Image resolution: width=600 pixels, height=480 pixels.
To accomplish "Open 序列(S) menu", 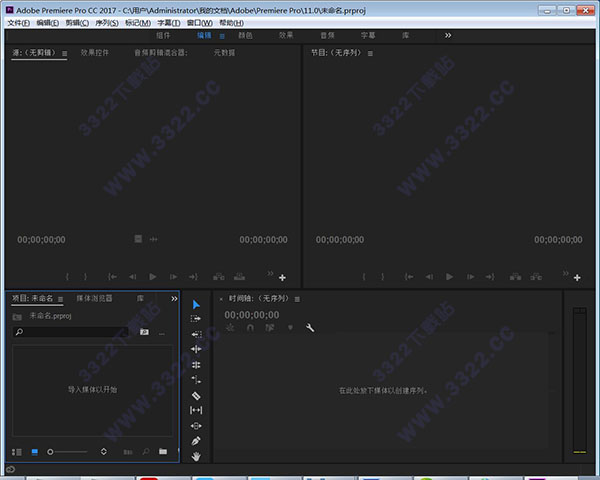I will pos(107,23).
